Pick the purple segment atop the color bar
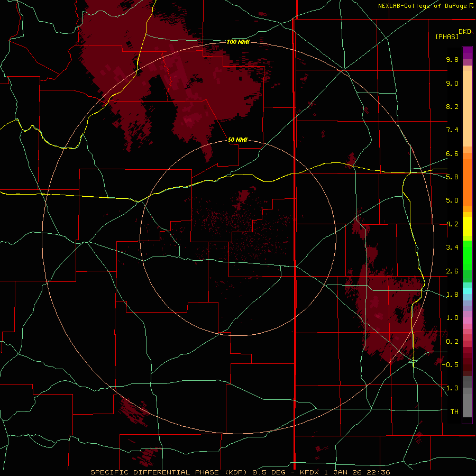The height and width of the screenshot is (476, 476). pyautogui.click(x=467, y=53)
